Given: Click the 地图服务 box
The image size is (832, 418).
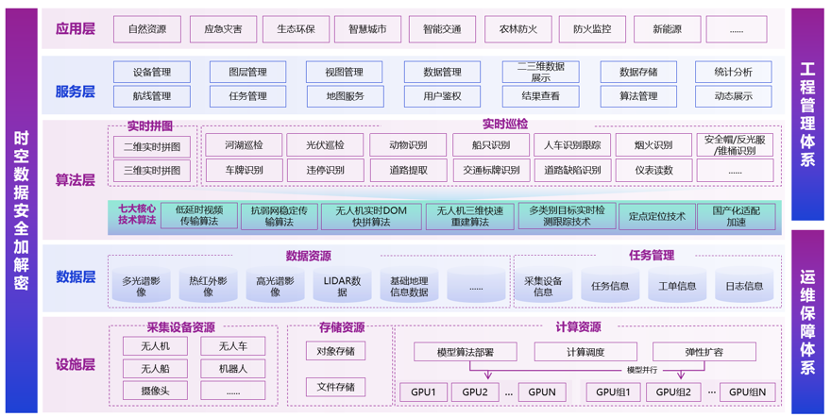Looking at the screenshot, I should [x=342, y=97].
